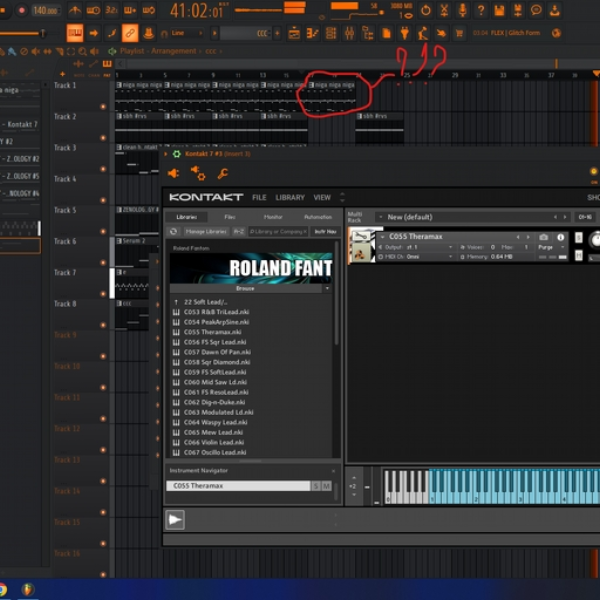Open the channel rack view
600x600 pixels.
[331, 34]
